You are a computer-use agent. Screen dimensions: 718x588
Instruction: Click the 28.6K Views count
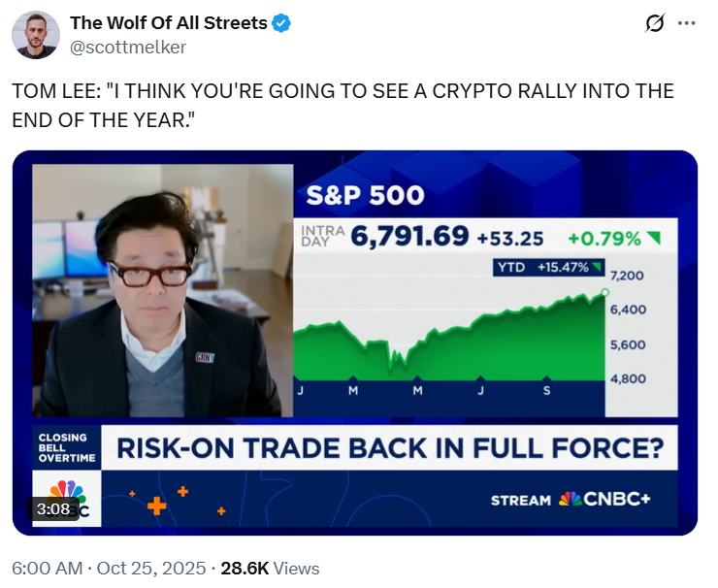(270, 568)
